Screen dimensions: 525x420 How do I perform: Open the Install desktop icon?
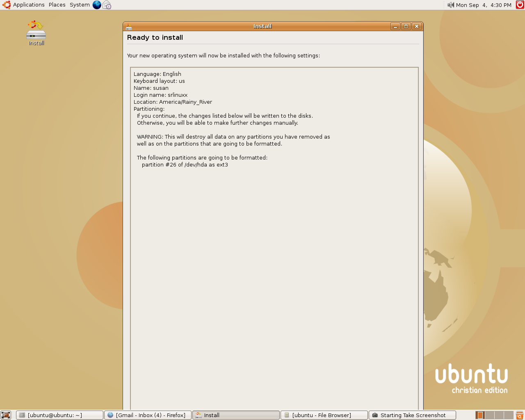[x=36, y=33]
